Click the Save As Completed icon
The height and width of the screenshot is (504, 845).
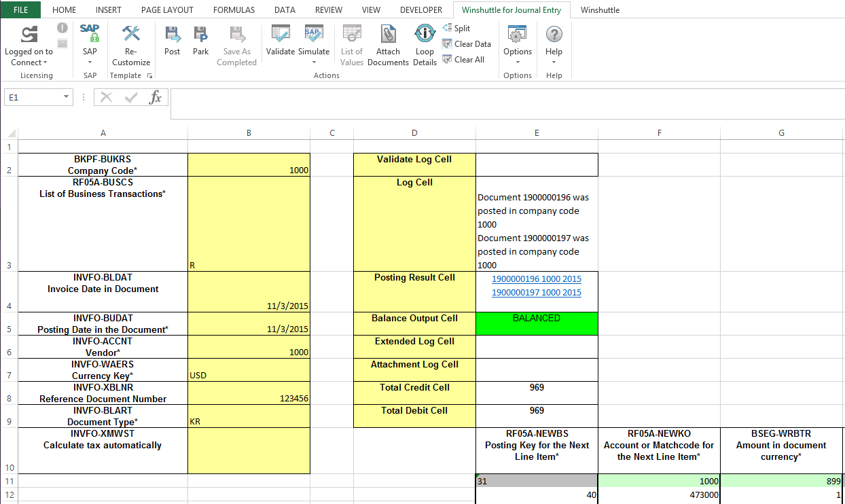click(236, 33)
